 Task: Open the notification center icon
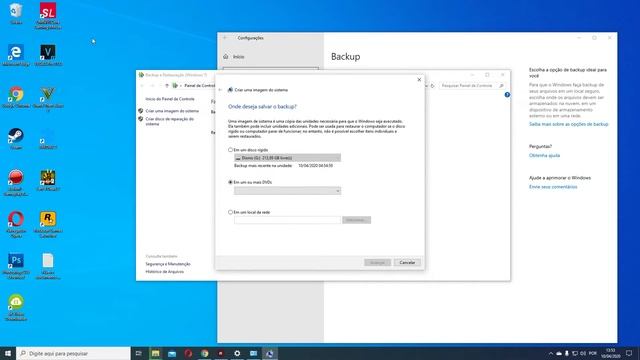[x=629, y=353]
